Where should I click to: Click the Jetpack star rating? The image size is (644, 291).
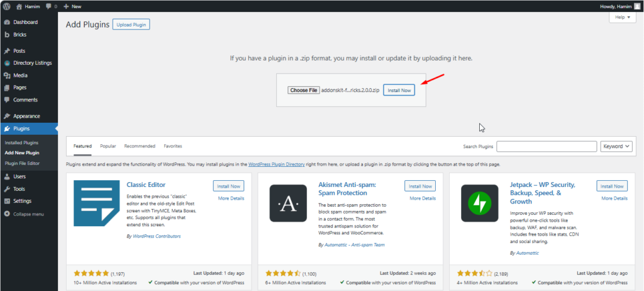pos(474,273)
